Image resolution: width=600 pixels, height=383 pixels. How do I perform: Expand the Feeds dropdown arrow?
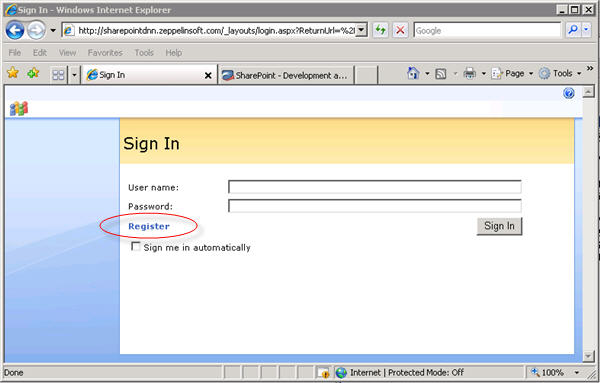455,73
